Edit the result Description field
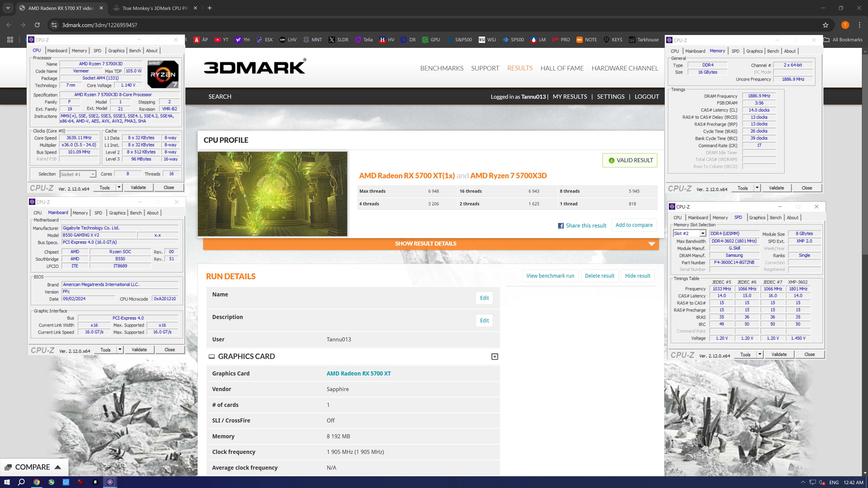The height and width of the screenshot is (488, 868). pyautogui.click(x=484, y=321)
